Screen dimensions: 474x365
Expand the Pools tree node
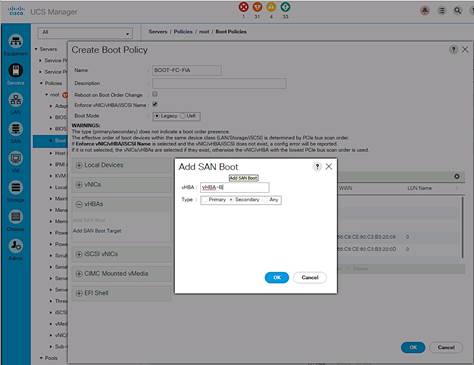point(41,358)
